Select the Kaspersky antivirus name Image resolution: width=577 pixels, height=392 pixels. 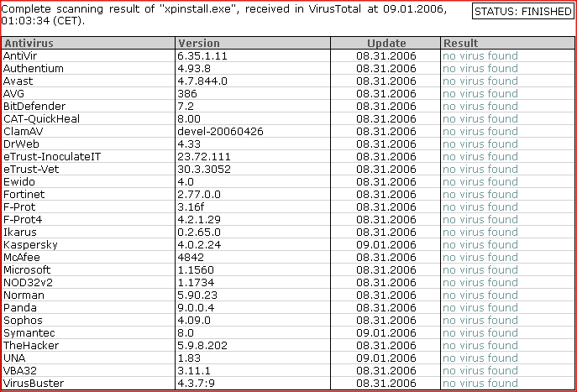pyautogui.click(x=30, y=244)
